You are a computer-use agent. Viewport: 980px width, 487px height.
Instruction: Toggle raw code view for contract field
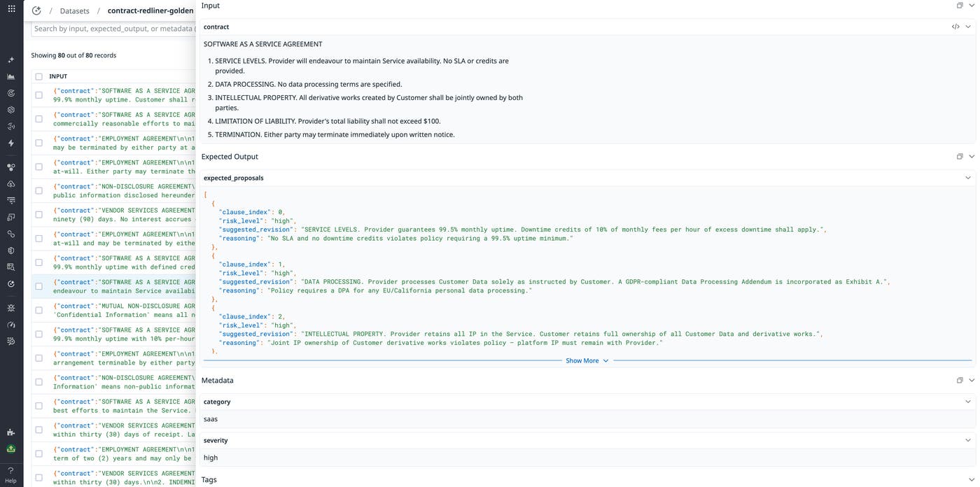[x=955, y=27]
